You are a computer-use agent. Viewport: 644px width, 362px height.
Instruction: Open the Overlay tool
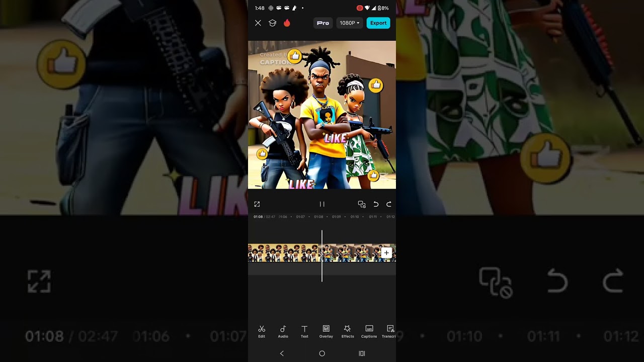point(326,331)
